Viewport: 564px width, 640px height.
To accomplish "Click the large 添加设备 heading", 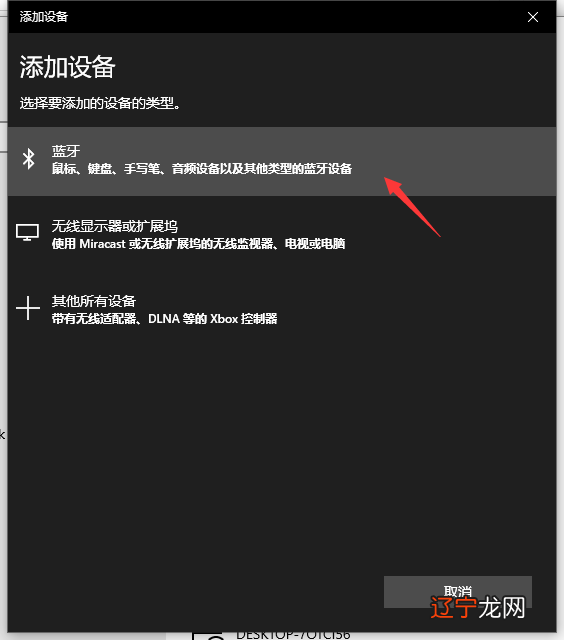I will tap(67, 67).
